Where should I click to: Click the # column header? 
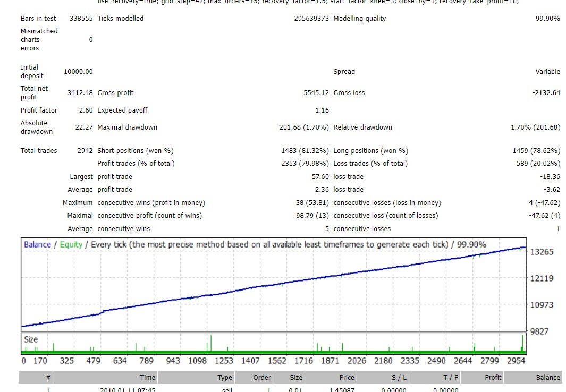click(x=36, y=377)
